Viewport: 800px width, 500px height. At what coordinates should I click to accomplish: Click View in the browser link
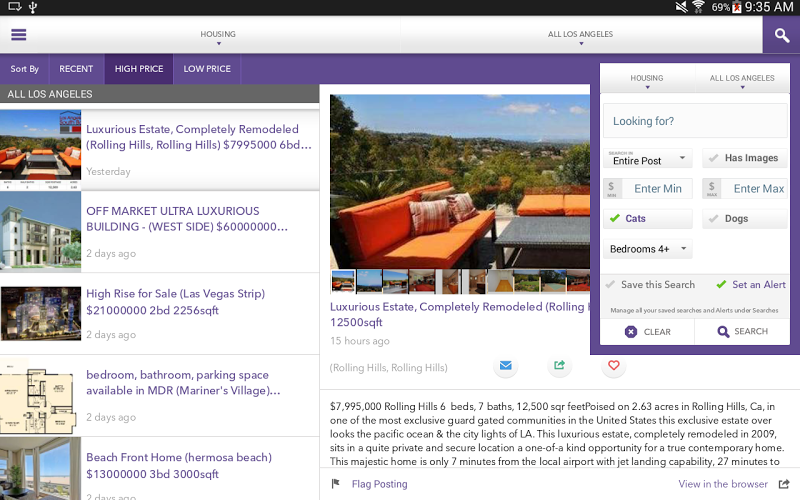[722, 484]
